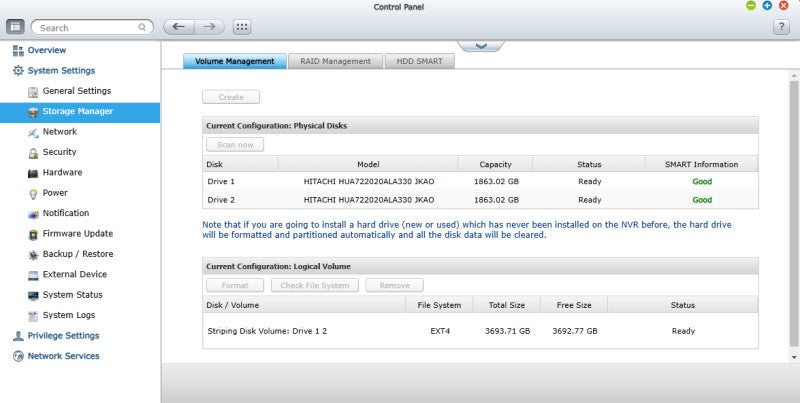
Task: Minimize the Control Panel window
Action: tap(751, 6)
